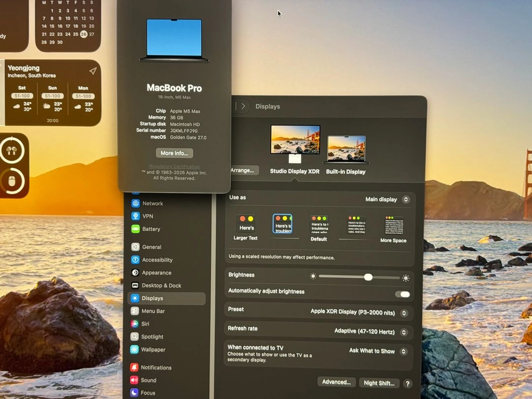Screen dimensions: 532x399
Task: Click the macOS Golden Gate 27.0 text
Action: [x=188, y=137]
